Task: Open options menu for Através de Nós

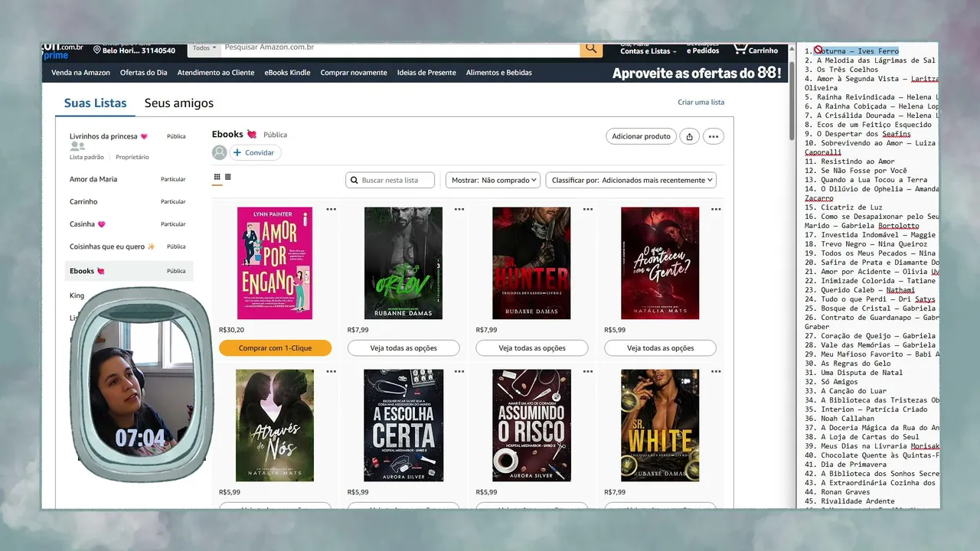Action: point(331,371)
